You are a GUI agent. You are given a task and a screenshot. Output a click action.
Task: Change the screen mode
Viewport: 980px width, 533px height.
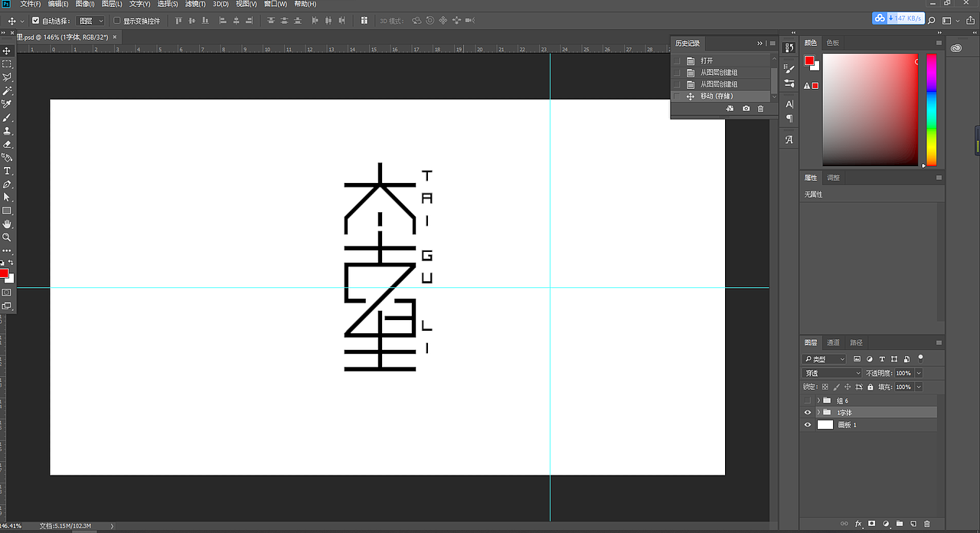[x=7, y=306]
